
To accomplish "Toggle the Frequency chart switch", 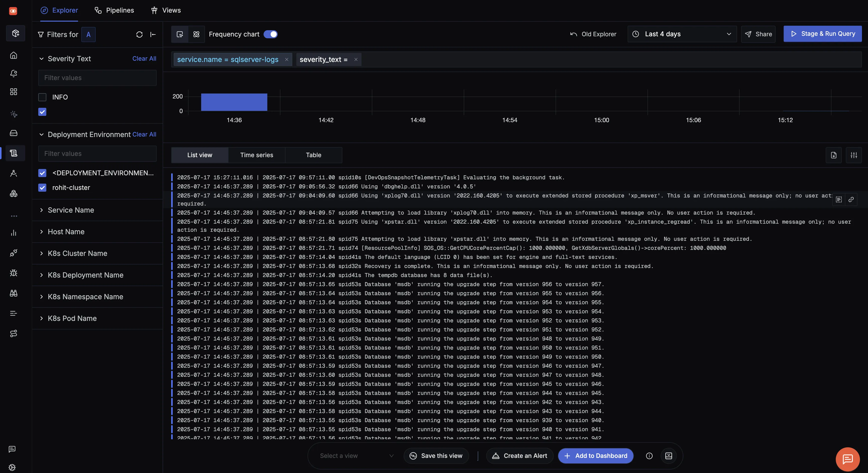I will (270, 35).
